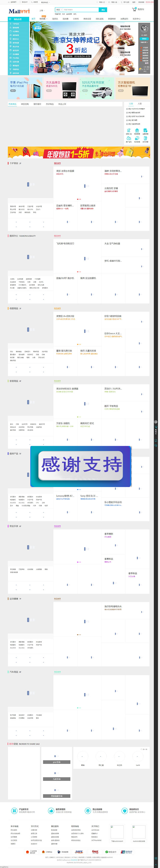The height and width of the screenshot is (868, 160).
Task: Switch to the 疯狂抢购 tab
Action: (25, 104)
